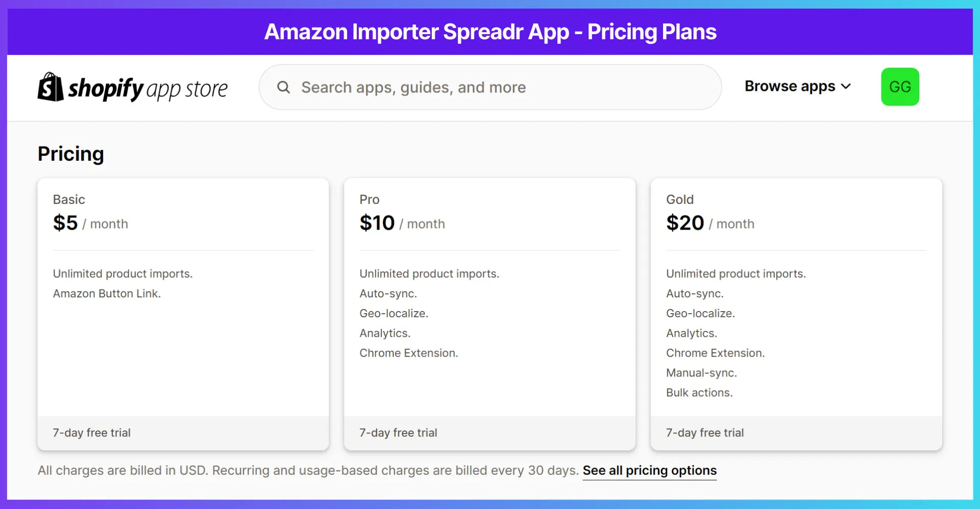Select the Basic plan card
Viewport: 980px width, 509px height.
tap(183, 314)
